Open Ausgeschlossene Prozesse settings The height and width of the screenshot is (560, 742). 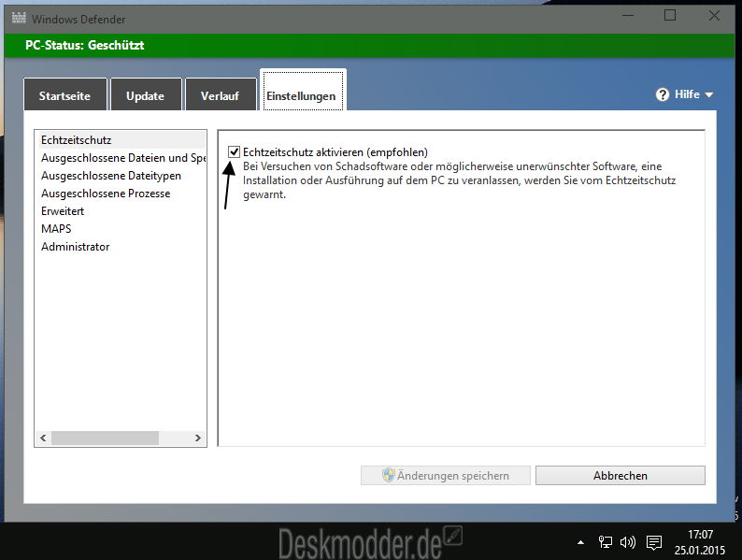121,194
